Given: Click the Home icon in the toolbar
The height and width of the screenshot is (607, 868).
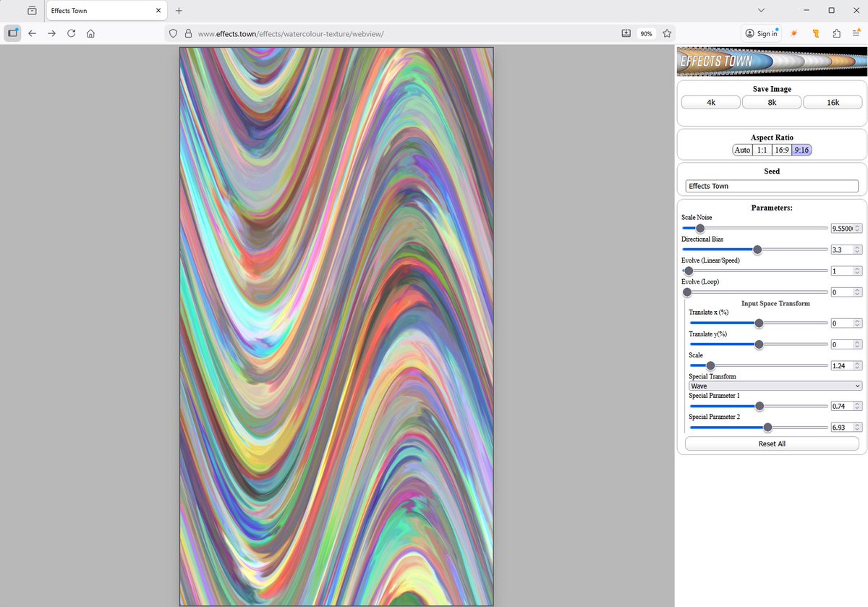Looking at the screenshot, I should pyautogui.click(x=90, y=33).
